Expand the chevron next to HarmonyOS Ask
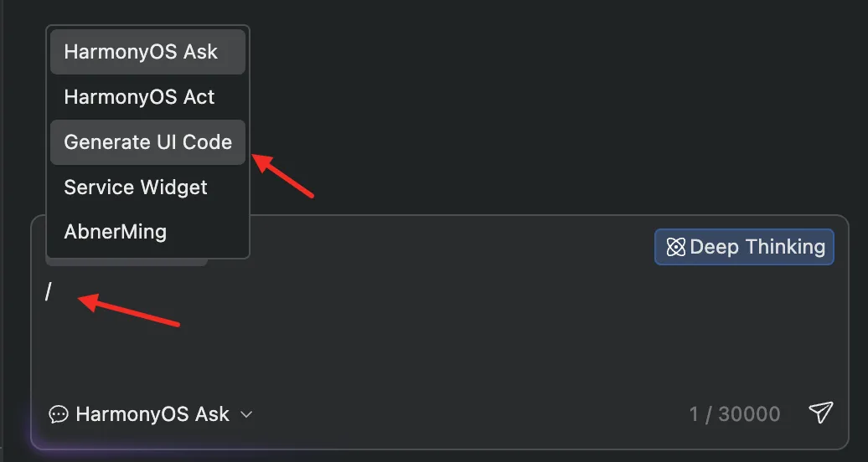The height and width of the screenshot is (462, 868). coord(247,413)
